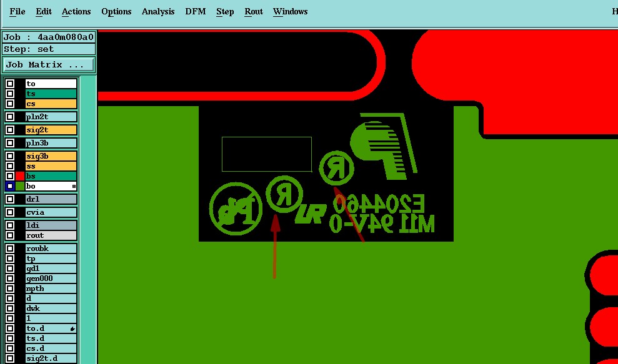Select the registered R symbol beside the Pb mark
This screenshot has height=364, width=618.
pos(284,194)
